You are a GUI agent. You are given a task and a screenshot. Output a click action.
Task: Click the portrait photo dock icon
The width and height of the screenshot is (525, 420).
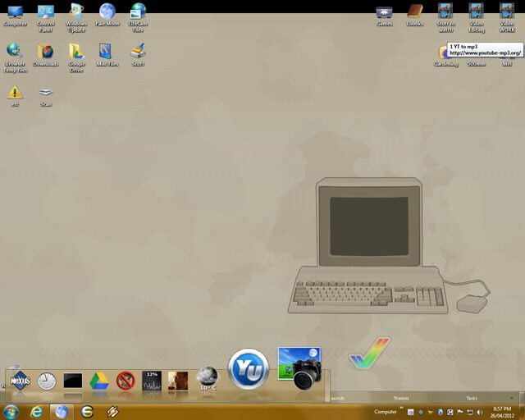click(178, 381)
